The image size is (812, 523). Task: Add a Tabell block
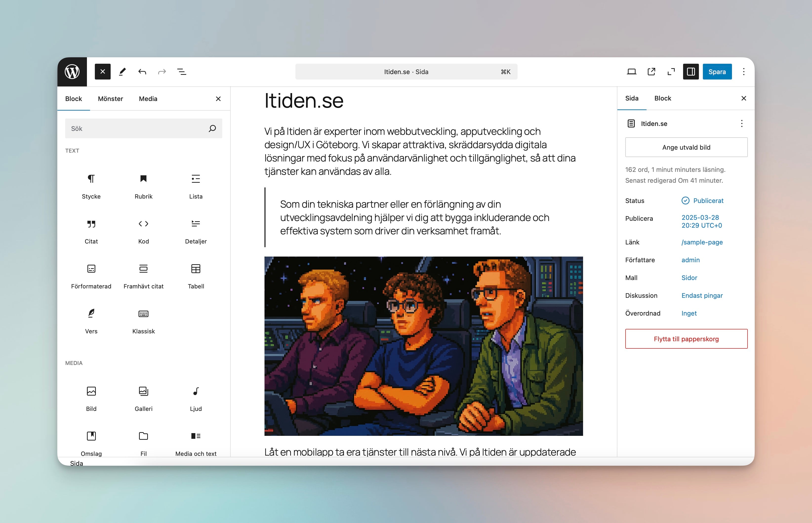coord(196,276)
